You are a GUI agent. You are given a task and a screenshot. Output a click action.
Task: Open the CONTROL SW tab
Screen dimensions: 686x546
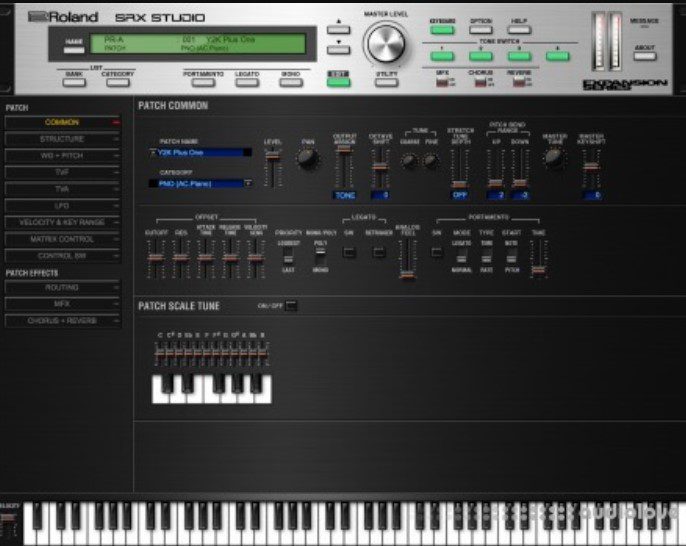pyautogui.click(x=62, y=256)
